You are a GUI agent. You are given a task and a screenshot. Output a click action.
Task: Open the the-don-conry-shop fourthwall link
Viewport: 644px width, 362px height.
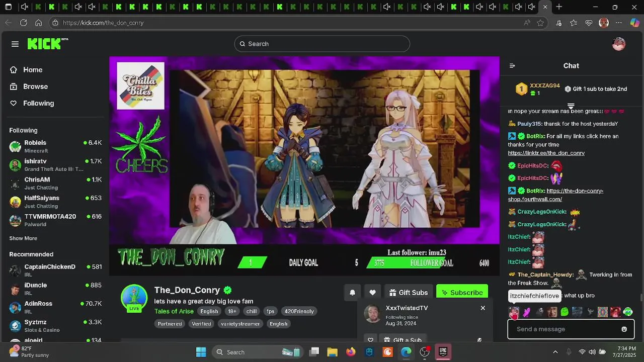[555, 195]
